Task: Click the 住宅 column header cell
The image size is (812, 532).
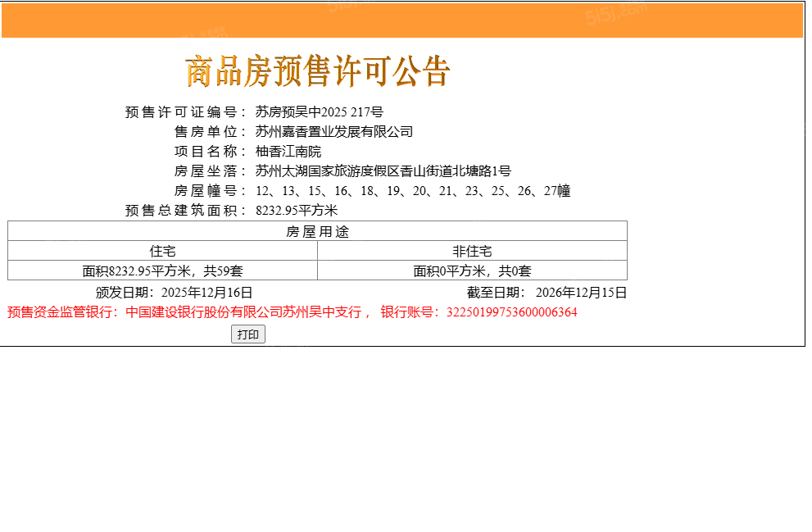Action: (x=162, y=252)
